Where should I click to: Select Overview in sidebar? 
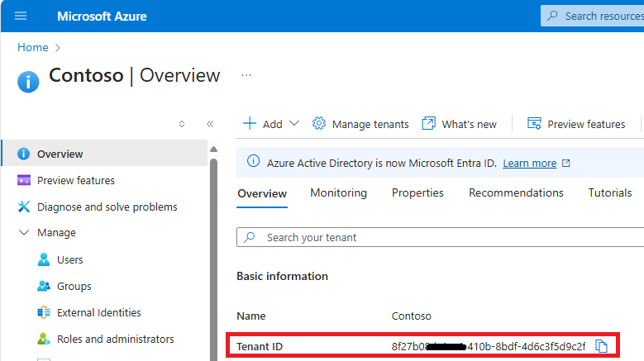[105, 154]
